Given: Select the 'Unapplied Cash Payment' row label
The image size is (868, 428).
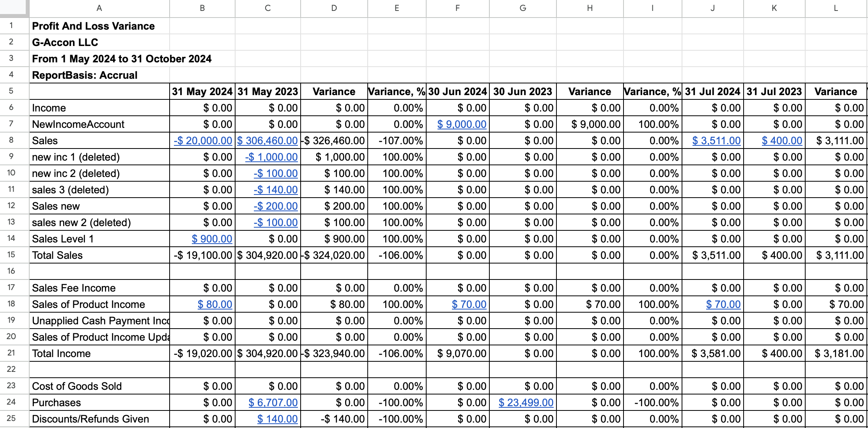Looking at the screenshot, I should (99, 320).
